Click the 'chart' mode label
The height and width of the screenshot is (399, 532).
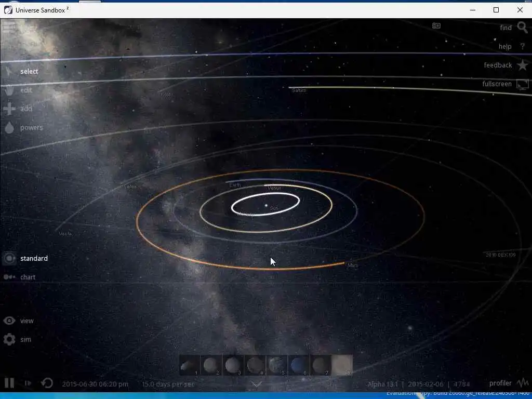28,277
